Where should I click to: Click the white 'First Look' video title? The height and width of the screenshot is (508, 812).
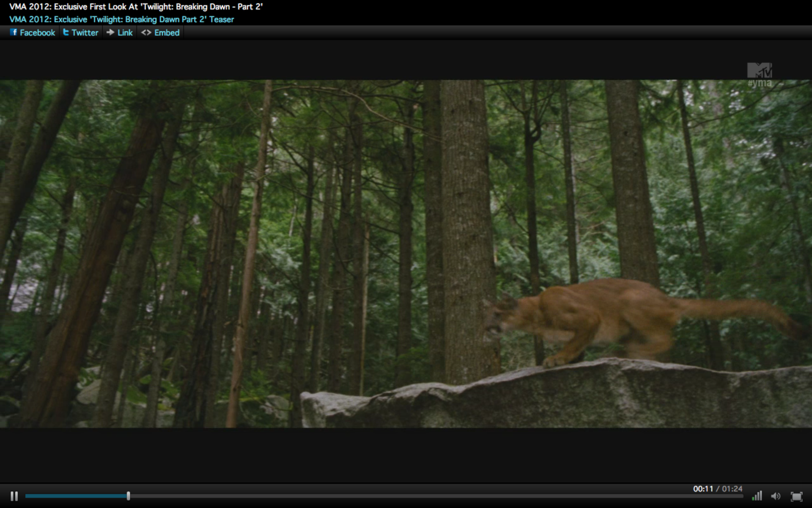(x=136, y=7)
